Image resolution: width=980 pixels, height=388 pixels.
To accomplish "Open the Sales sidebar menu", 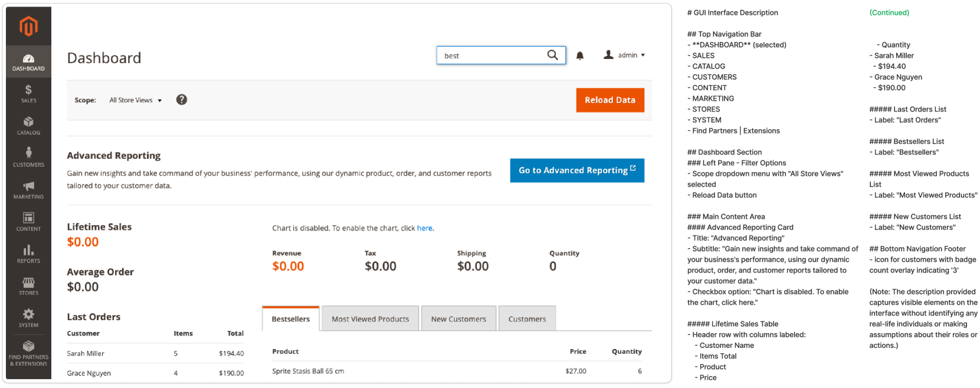I will (28, 93).
